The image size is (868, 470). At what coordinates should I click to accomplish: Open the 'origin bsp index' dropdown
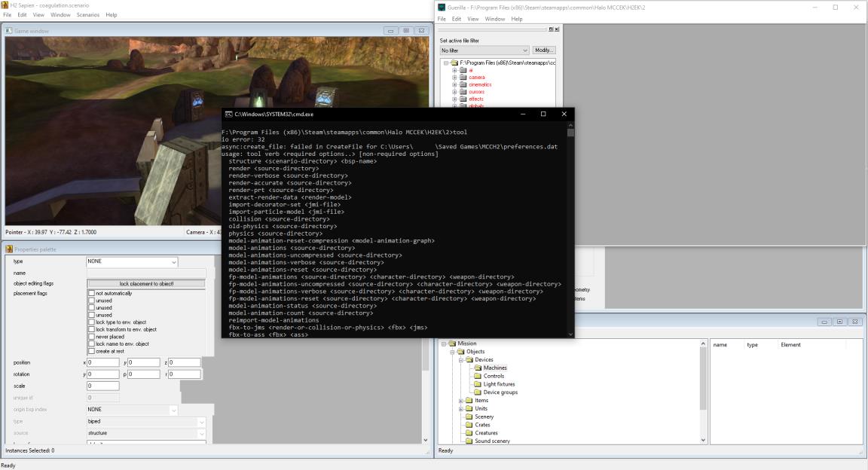(173, 410)
